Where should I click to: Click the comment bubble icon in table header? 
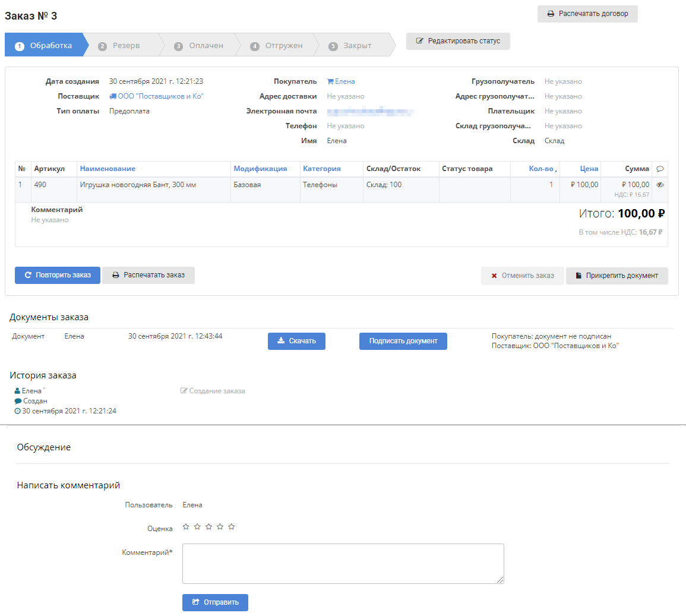click(x=660, y=169)
